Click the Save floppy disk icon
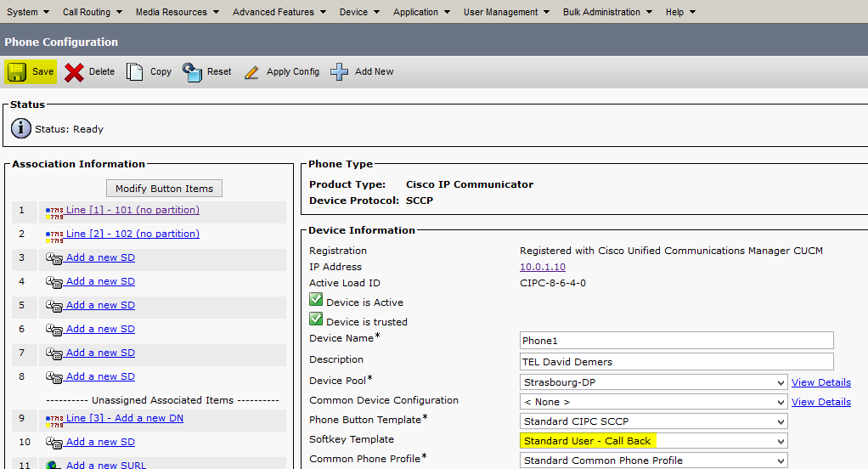This screenshot has width=868, height=469. pyautogui.click(x=17, y=72)
